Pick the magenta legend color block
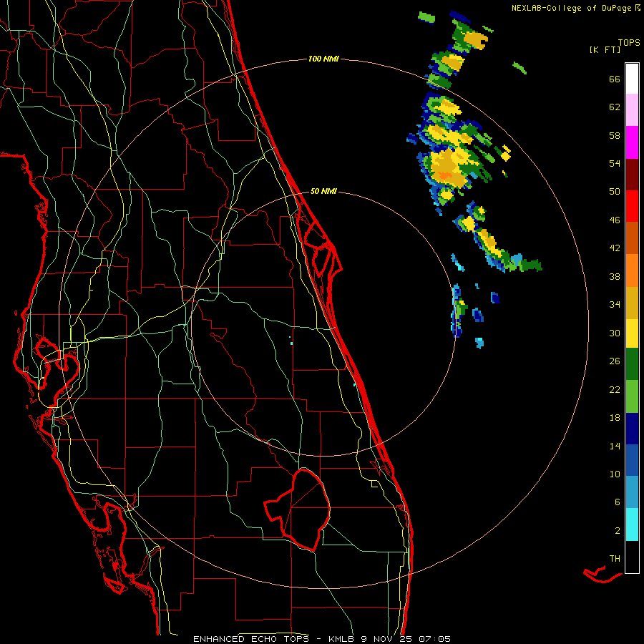644x644 pixels. pos(632,142)
